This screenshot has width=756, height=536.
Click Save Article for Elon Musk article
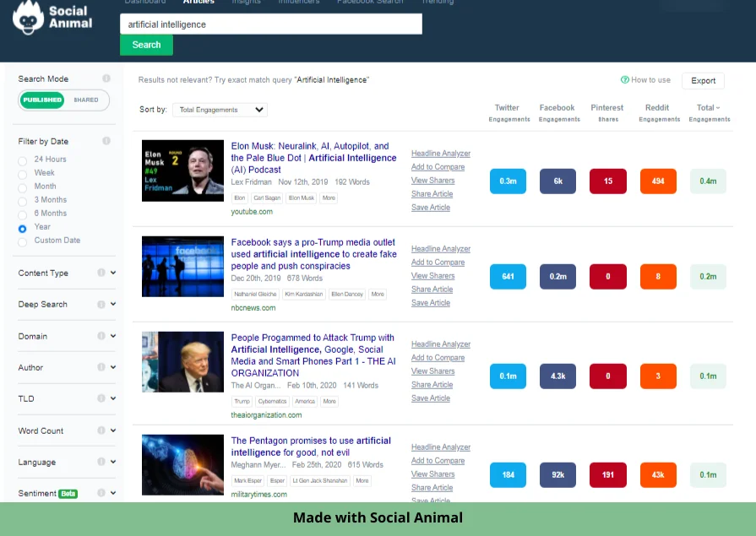[x=430, y=208]
